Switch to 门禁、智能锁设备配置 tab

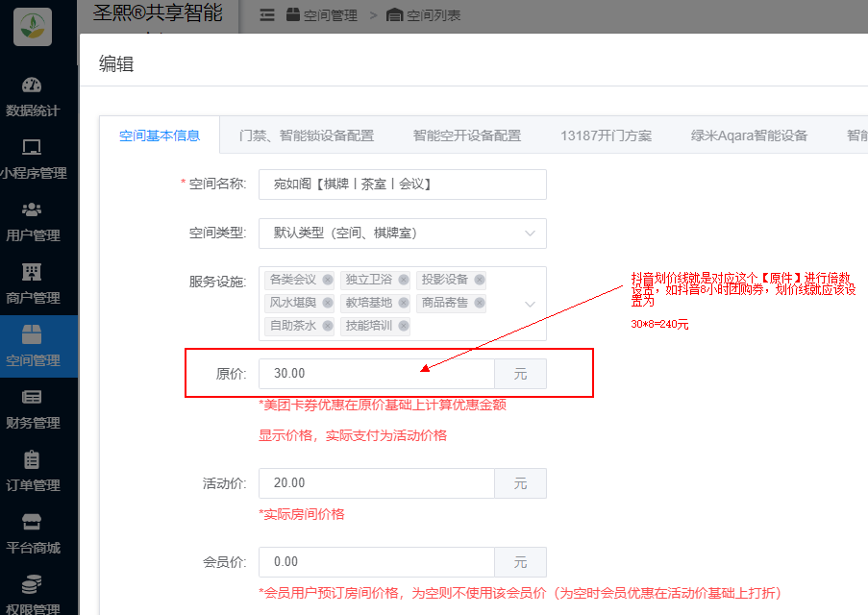306,135
